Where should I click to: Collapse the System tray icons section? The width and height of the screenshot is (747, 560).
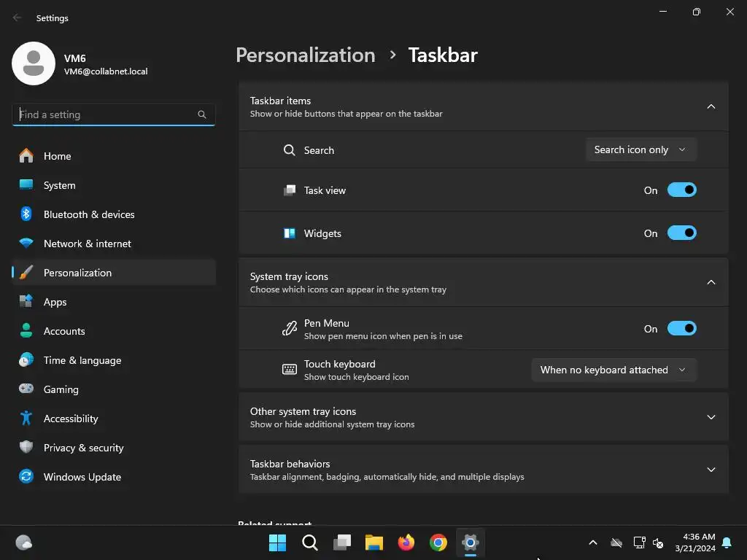[711, 282]
